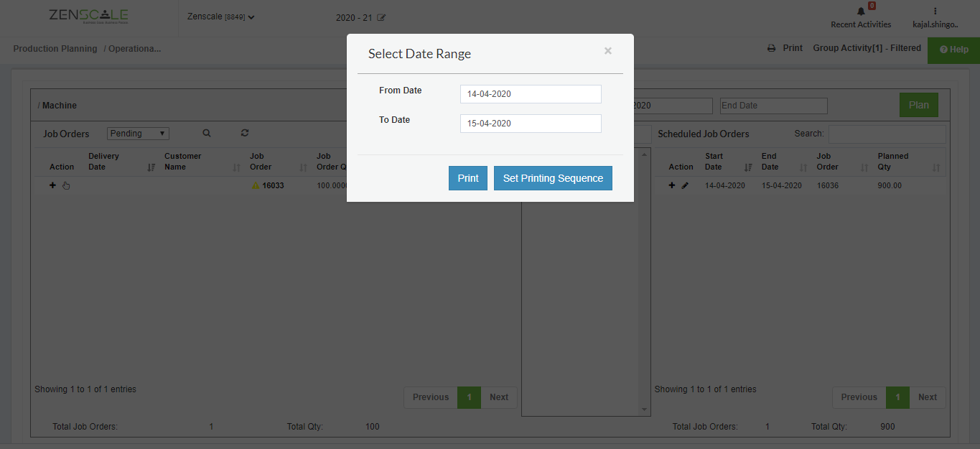Viewport: 980px width, 449px height.
Task: Click Set Printing Sequence button
Action: 553,178
